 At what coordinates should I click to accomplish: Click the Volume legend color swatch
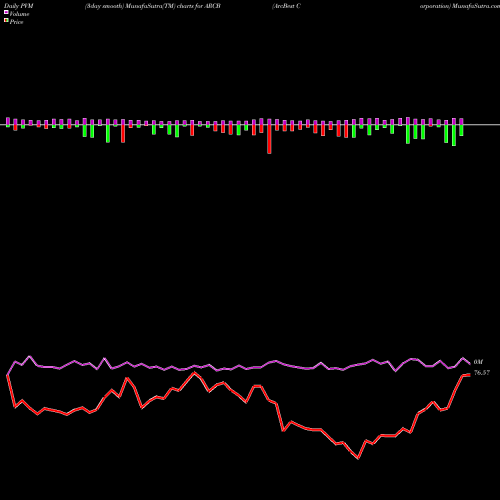[x=6, y=12]
